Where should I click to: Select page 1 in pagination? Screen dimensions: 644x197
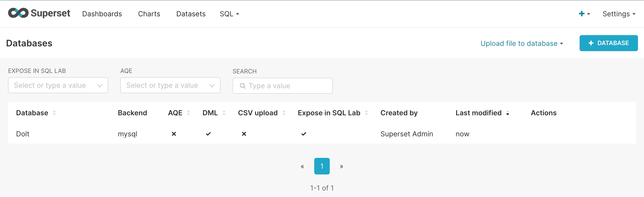tap(322, 166)
